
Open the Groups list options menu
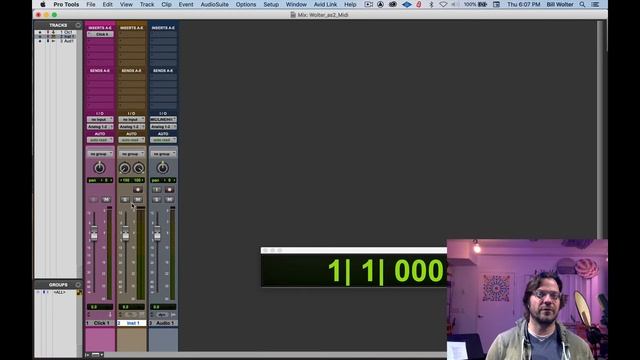(78, 284)
